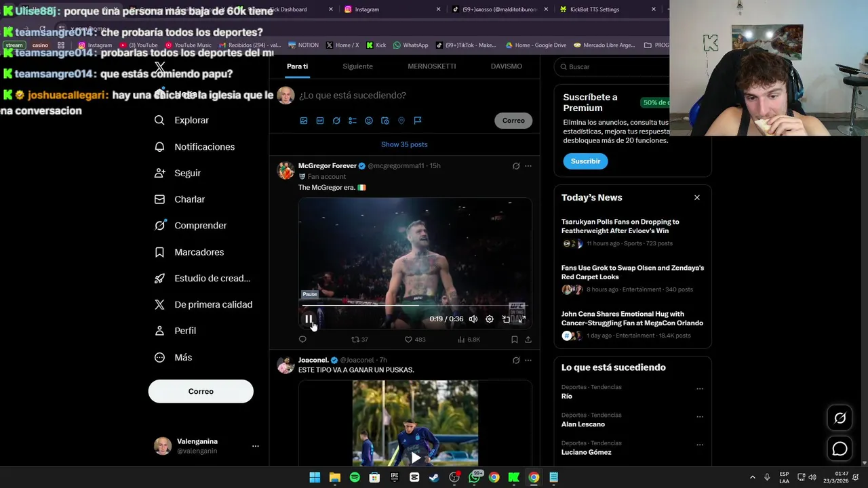Open more options for Luciano Gómez trend
868x488 pixels.
coord(700,445)
